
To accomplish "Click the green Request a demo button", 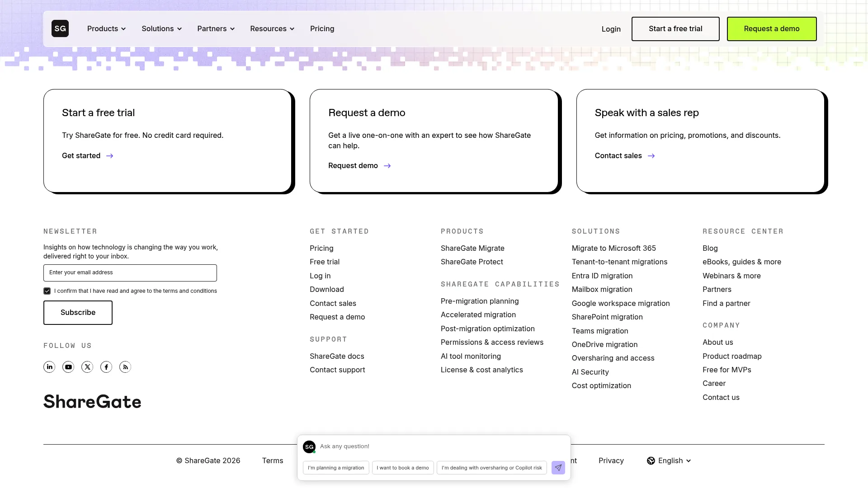I will coord(772,29).
